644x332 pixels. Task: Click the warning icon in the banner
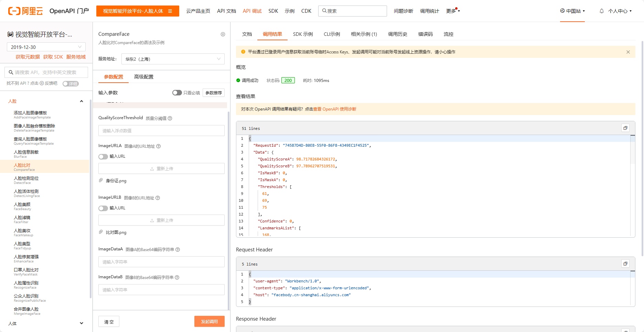coord(243,52)
